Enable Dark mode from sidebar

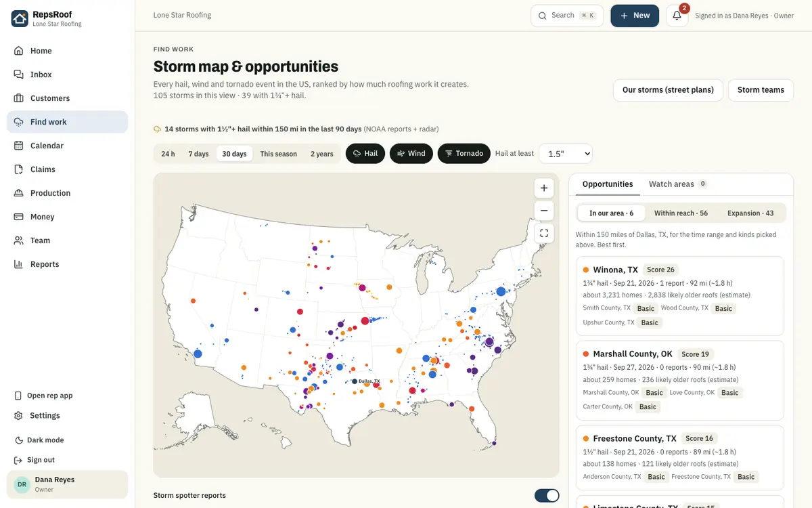coord(45,440)
